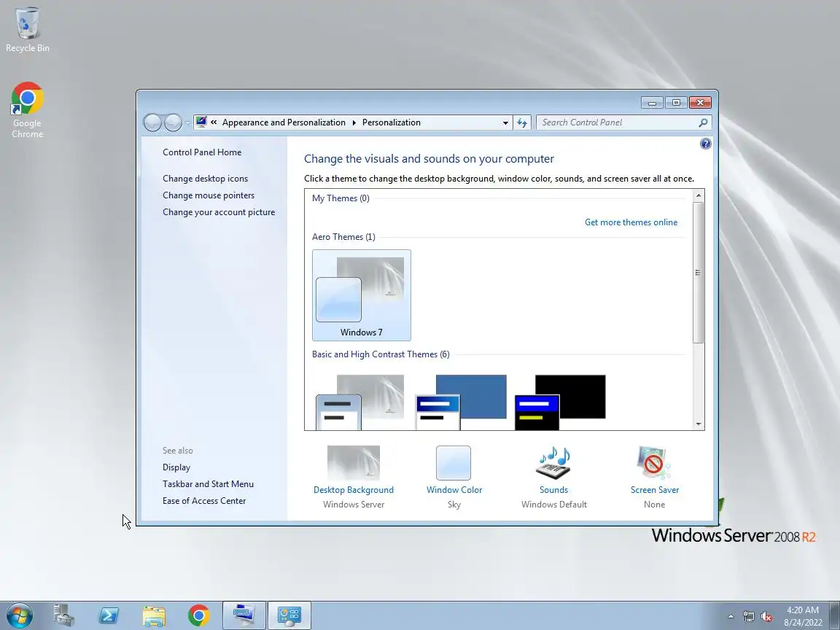This screenshot has width=840, height=630.
Task: Click the network tray icon
Action: pyautogui.click(x=748, y=617)
